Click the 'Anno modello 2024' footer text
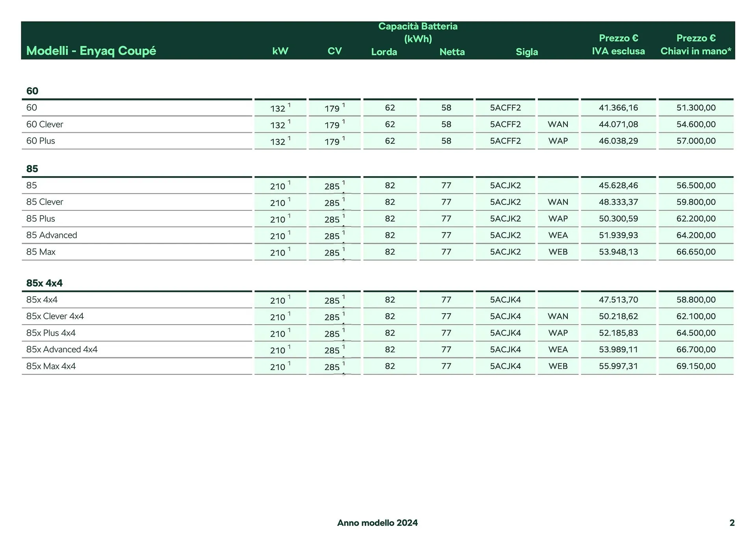This screenshot has width=756, height=535. pyautogui.click(x=377, y=523)
